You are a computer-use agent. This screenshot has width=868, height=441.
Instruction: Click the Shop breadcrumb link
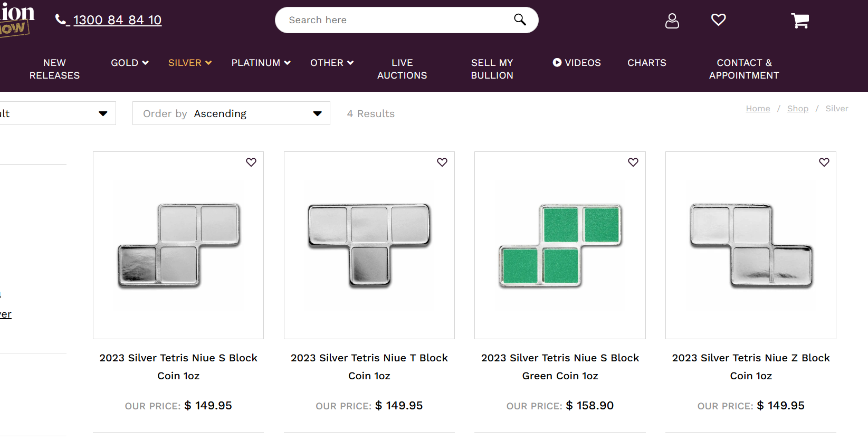tap(797, 109)
